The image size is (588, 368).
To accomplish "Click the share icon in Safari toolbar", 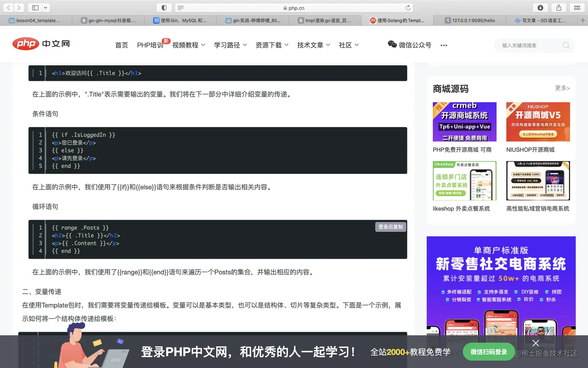I will click(x=558, y=7).
